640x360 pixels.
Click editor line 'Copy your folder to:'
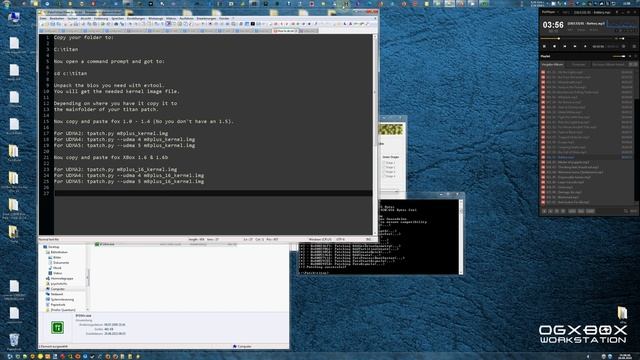(x=84, y=37)
